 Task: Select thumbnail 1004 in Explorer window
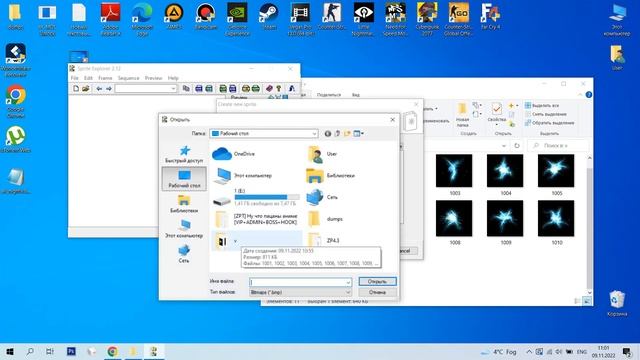[x=505, y=176]
